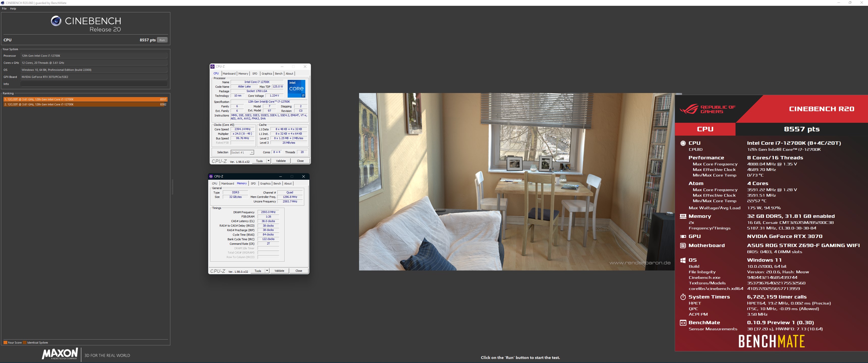The image size is (868, 363).
Task: Open Bench tab in the Memory-tab CPU-Z window
Action: [x=277, y=184]
